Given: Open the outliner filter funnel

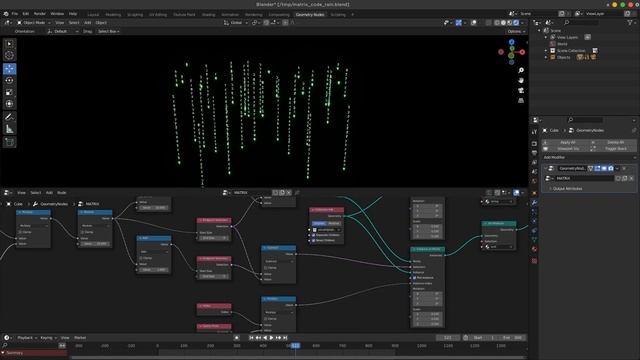Looking at the screenshot, I should pyautogui.click(x=630, y=22).
